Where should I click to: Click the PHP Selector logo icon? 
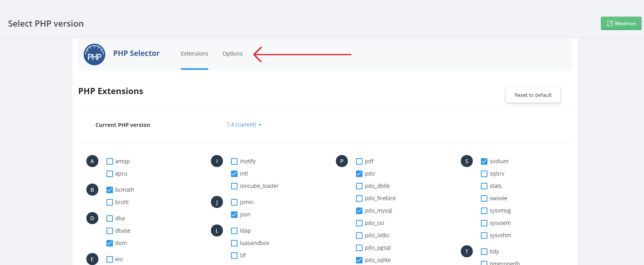point(94,54)
